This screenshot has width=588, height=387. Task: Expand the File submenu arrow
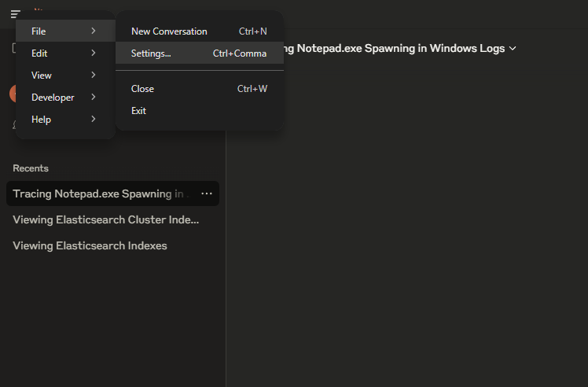point(93,31)
